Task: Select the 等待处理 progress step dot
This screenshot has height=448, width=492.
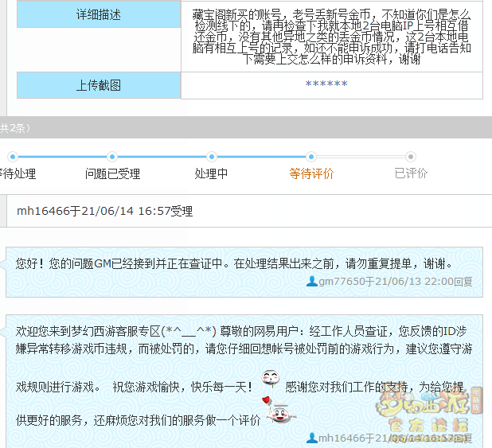Action: [x=13, y=156]
